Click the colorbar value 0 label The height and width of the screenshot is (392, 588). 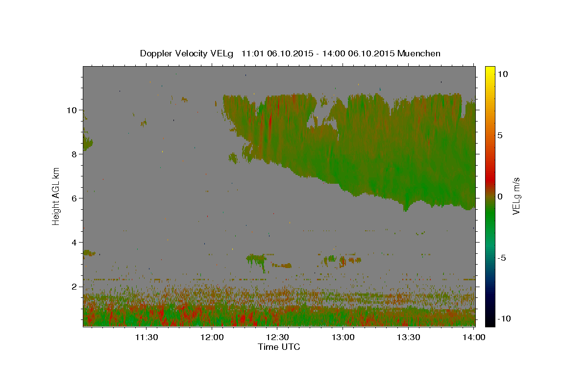500,196
